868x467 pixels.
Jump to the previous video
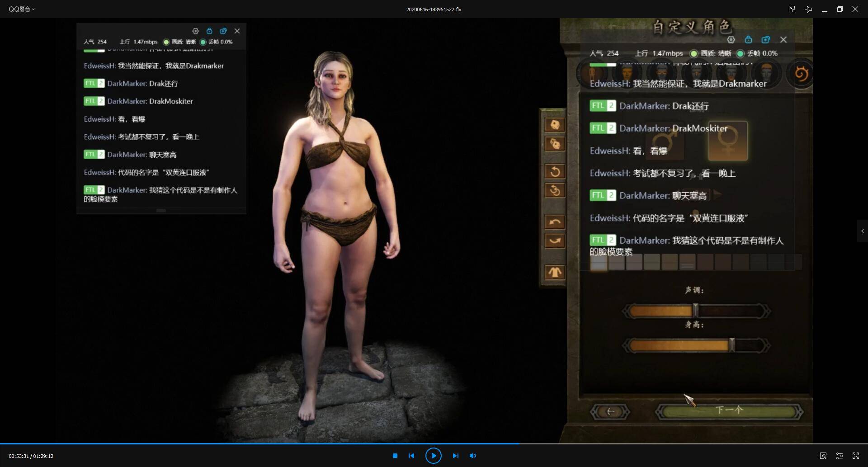411,456
